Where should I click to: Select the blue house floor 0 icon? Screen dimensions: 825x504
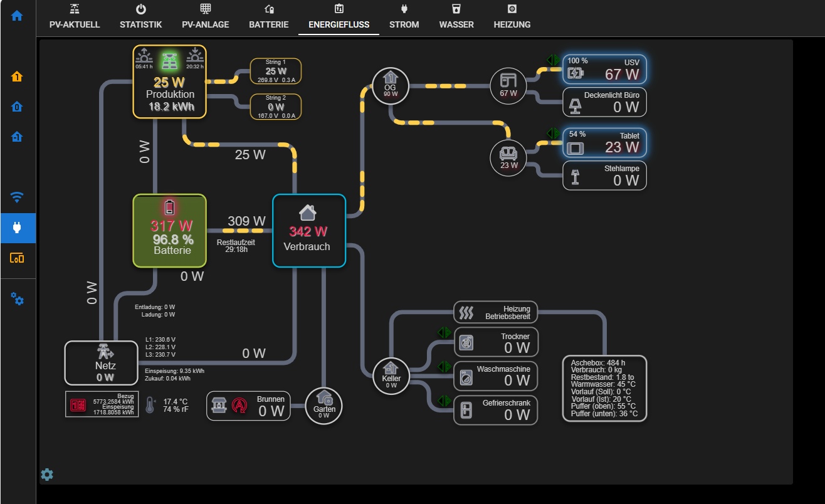click(17, 107)
